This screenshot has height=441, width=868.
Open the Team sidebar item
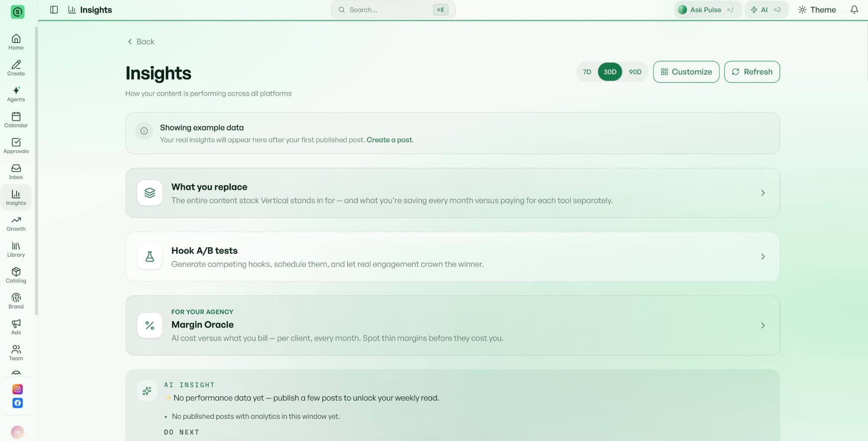click(16, 353)
